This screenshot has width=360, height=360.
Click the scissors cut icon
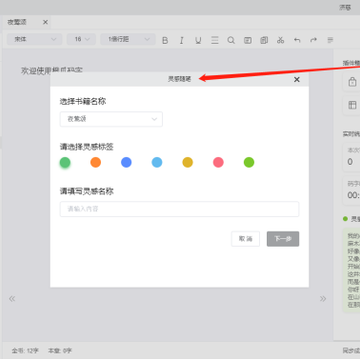point(280,40)
